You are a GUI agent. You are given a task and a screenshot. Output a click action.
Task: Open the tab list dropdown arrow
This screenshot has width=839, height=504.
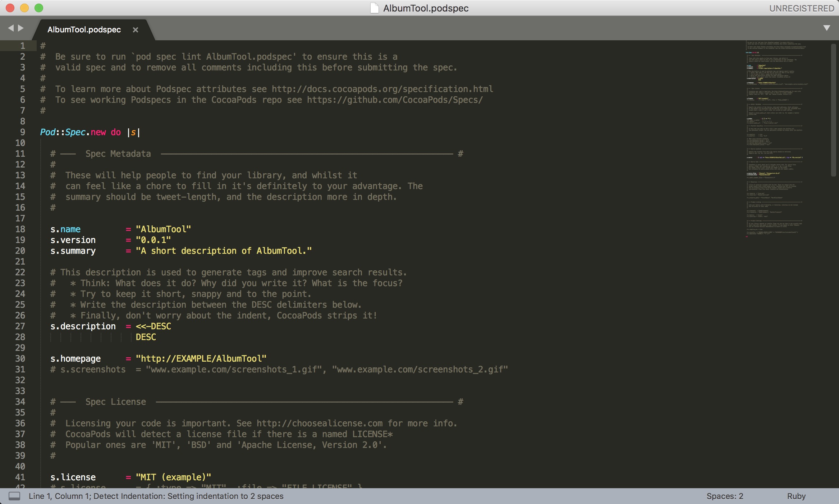(826, 28)
